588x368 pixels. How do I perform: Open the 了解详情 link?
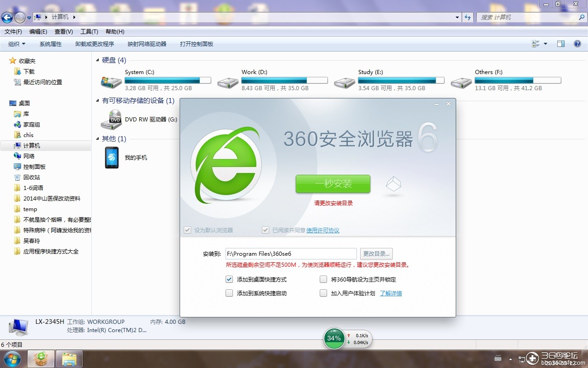(391, 293)
